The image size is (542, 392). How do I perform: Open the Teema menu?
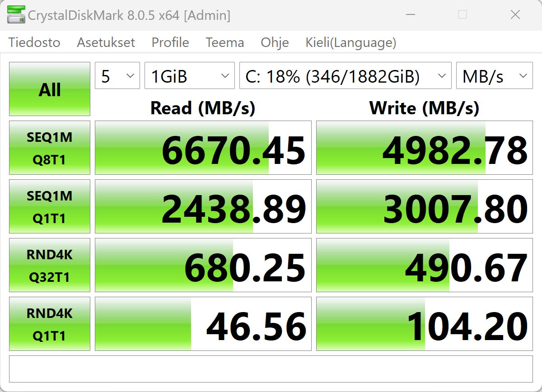click(225, 43)
